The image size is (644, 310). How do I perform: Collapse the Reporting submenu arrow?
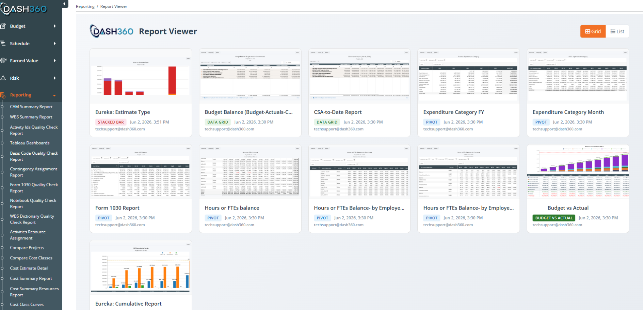point(54,95)
